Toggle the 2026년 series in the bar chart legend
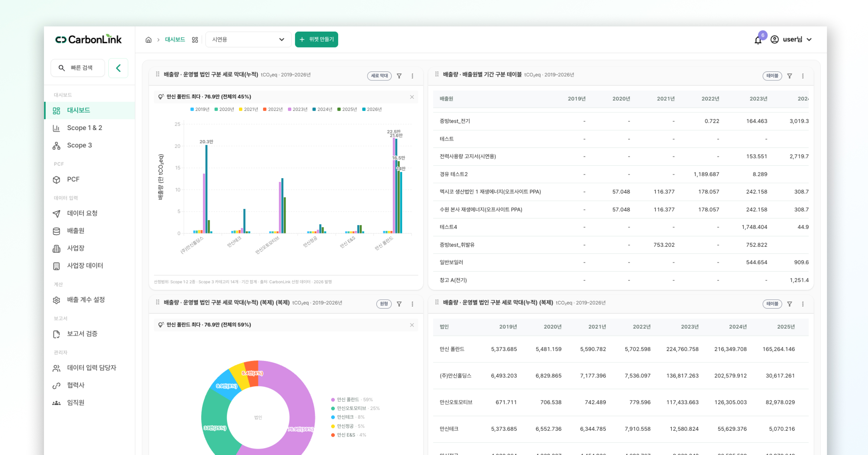868x455 pixels. (372, 109)
